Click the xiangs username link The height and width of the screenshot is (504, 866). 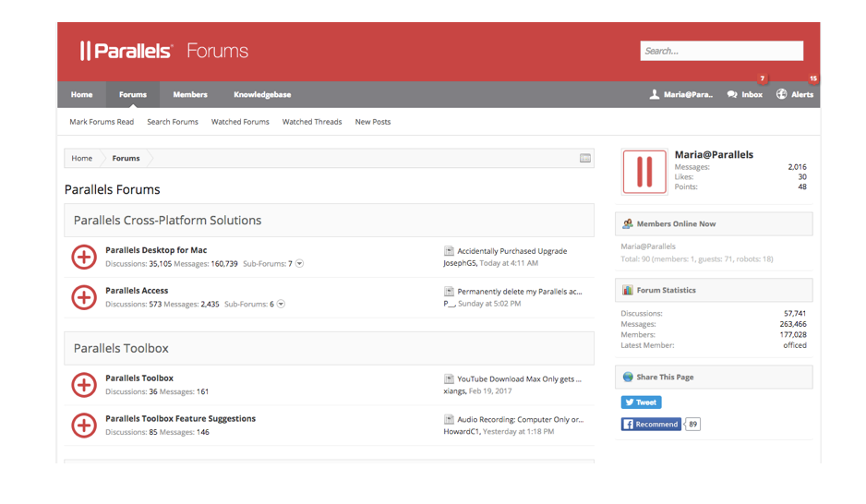point(454,391)
